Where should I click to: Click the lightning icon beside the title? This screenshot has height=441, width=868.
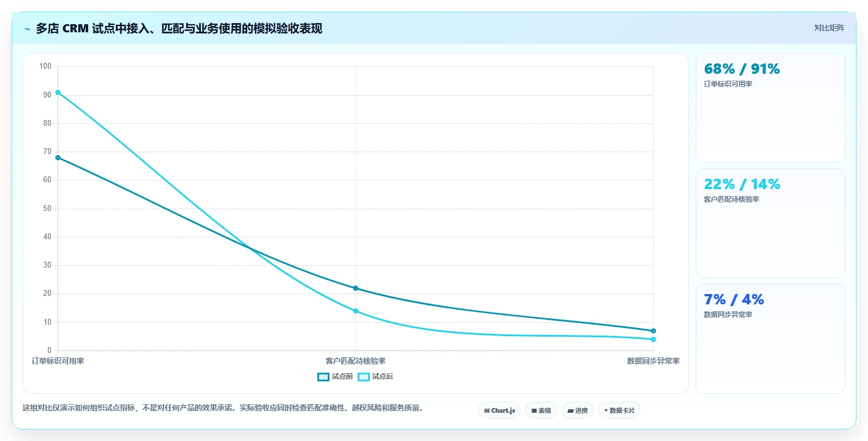tap(27, 29)
